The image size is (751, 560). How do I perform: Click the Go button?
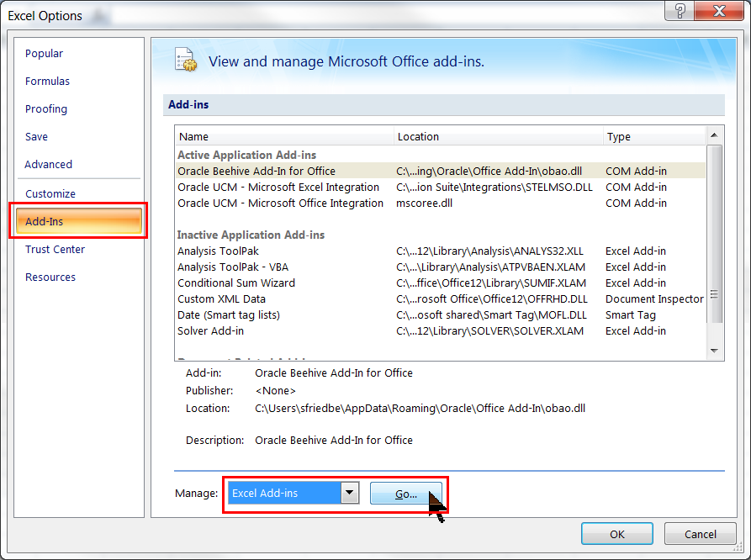point(406,494)
